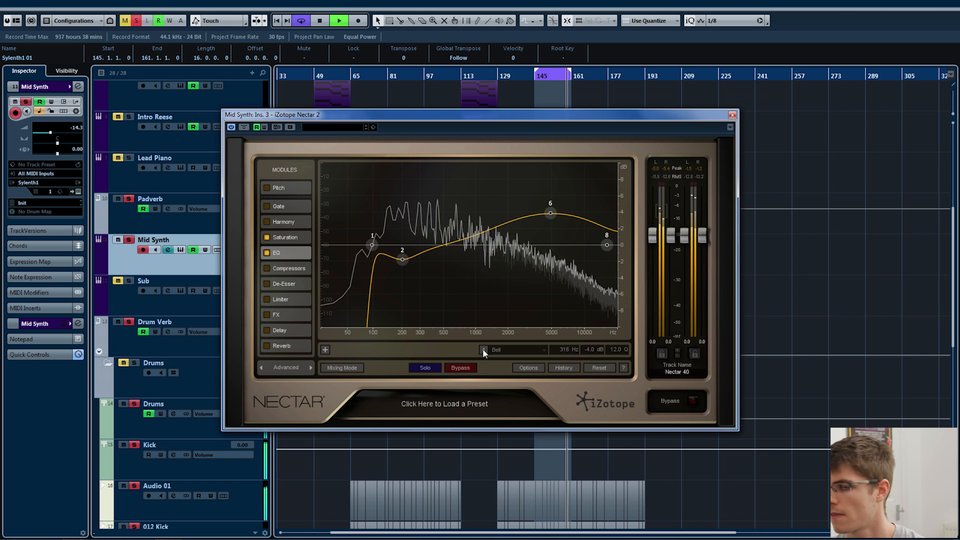Screen dimensions: 960x540
Task: Expand the Notepad inspector section
Action: (x=45, y=339)
